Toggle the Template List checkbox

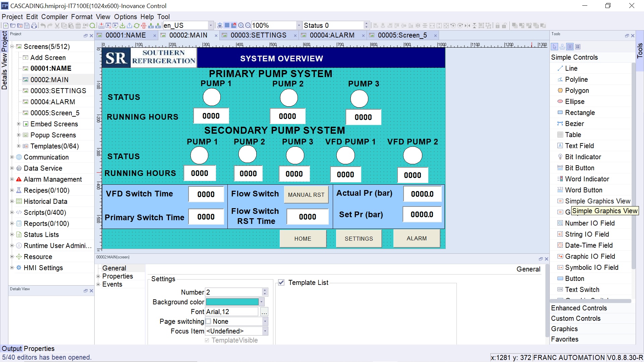click(281, 283)
